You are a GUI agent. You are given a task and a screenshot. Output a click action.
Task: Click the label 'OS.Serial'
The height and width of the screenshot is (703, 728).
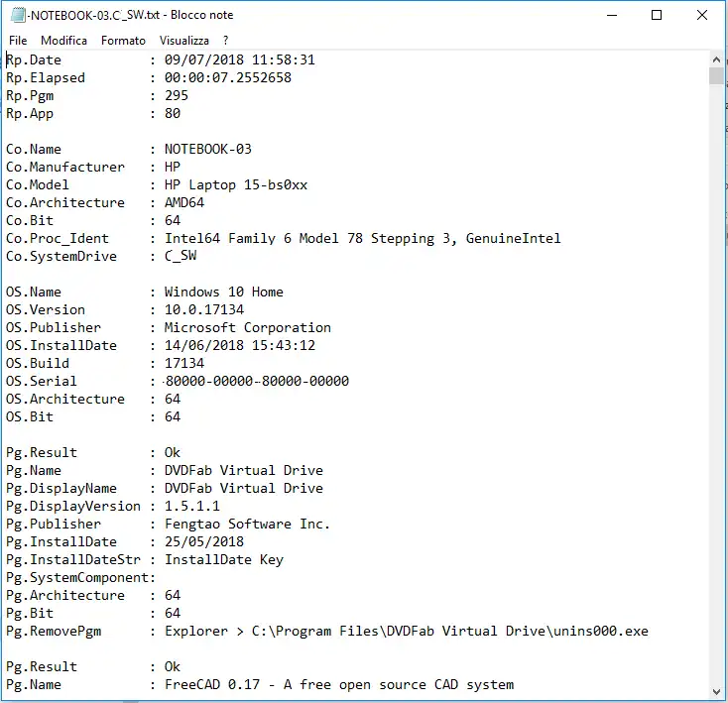[x=42, y=381]
